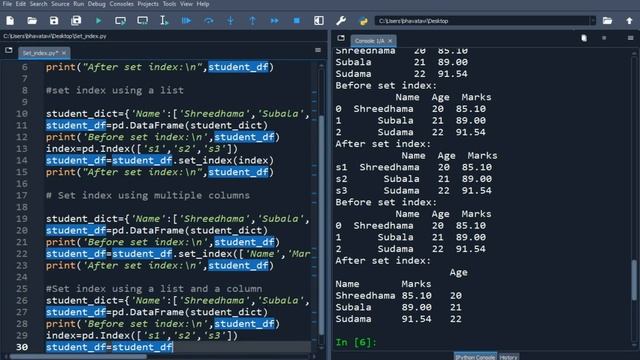Click line number 22 in the editor gutter
The height and width of the screenshot is (360, 640).
22,254
